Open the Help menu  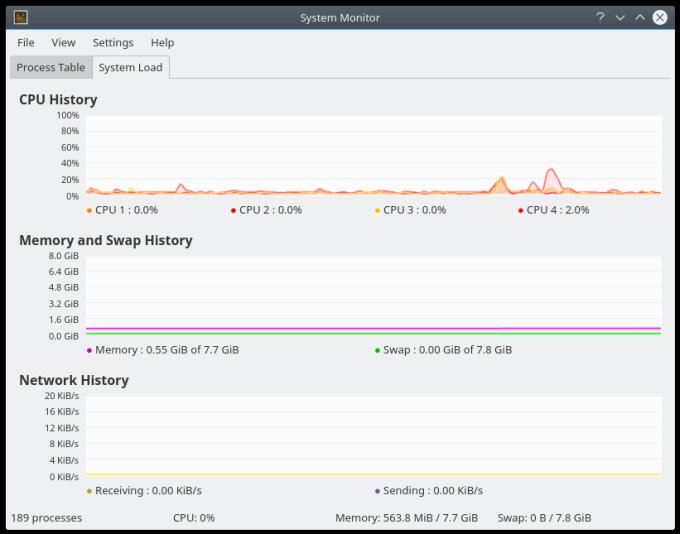click(x=162, y=43)
